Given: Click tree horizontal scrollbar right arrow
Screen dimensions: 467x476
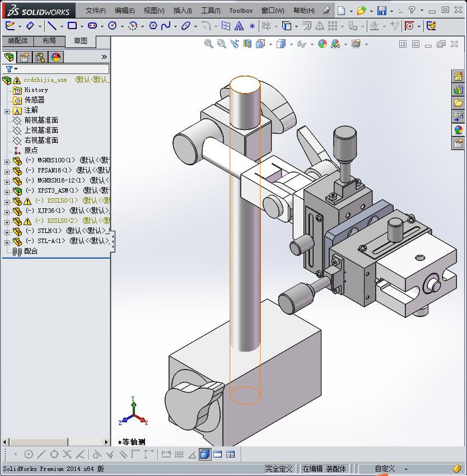Looking at the screenshot, I should pyautogui.click(x=106, y=442).
